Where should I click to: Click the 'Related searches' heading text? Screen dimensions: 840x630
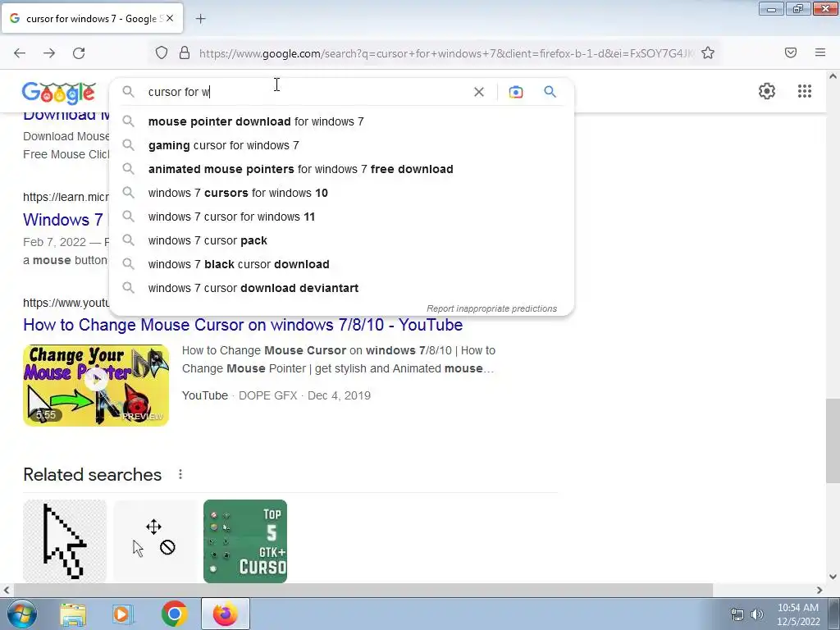coord(92,475)
